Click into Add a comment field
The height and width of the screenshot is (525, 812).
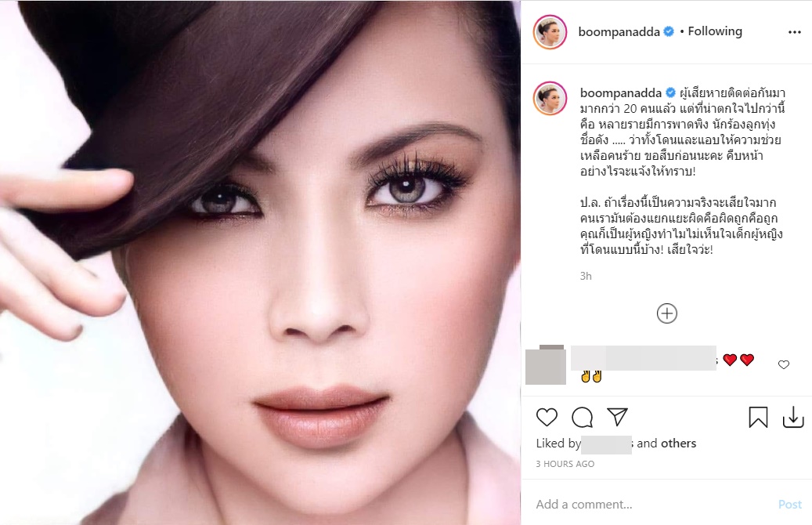652,505
